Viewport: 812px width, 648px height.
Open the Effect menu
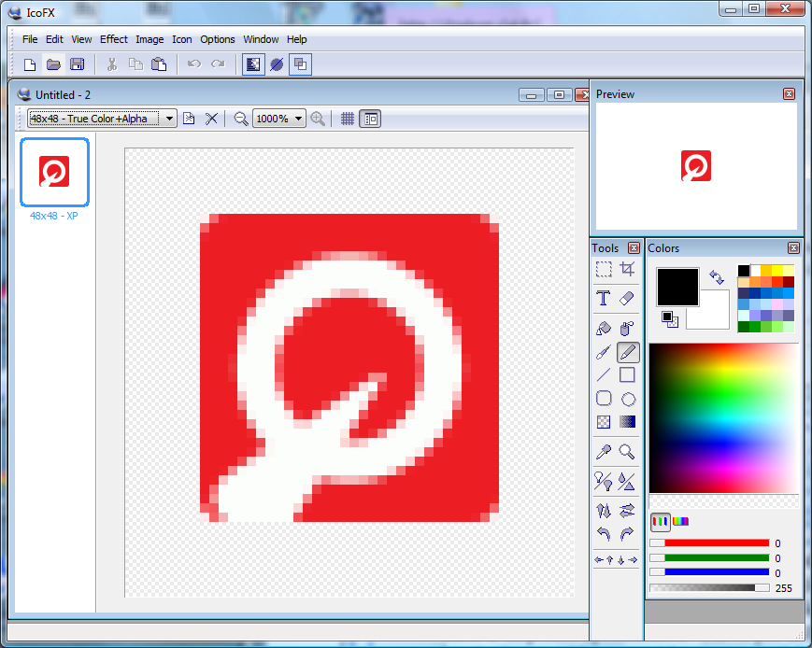pyautogui.click(x=113, y=39)
